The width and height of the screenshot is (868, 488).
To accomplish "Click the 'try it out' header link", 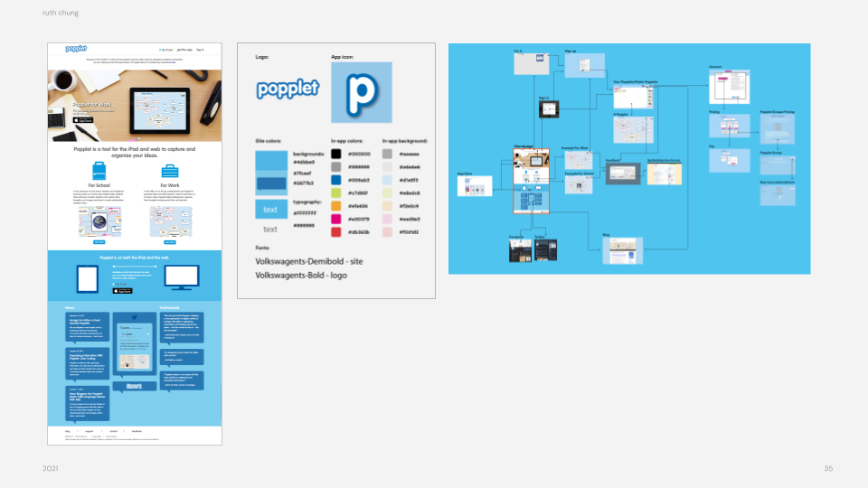I will click(x=166, y=50).
